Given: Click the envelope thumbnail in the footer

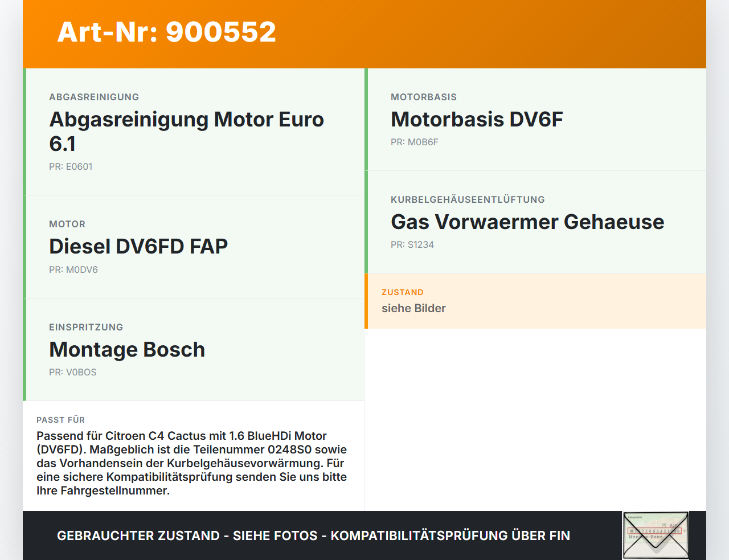Looking at the screenshot, I should coord(656,535).
